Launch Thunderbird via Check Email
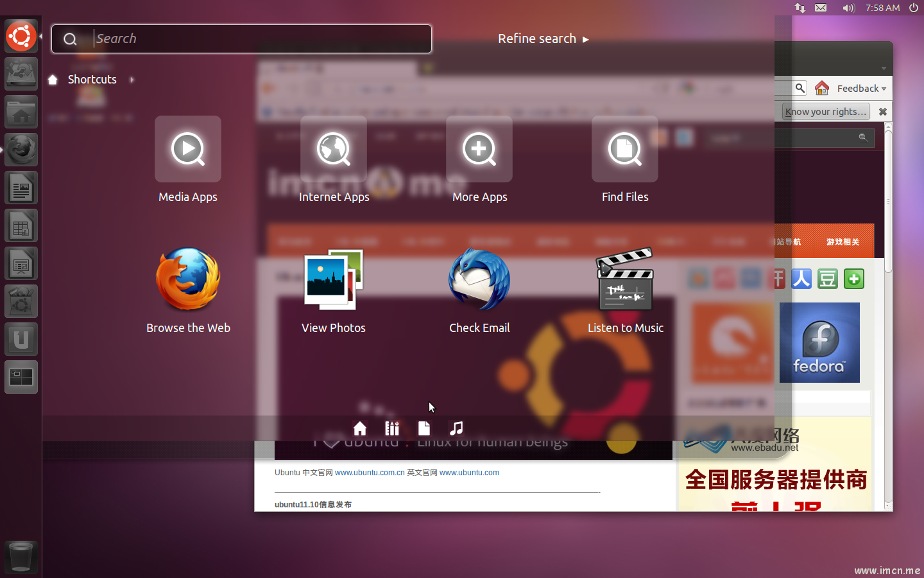The height and width of the screenshot is (578, 924). [x=479, y=280]
